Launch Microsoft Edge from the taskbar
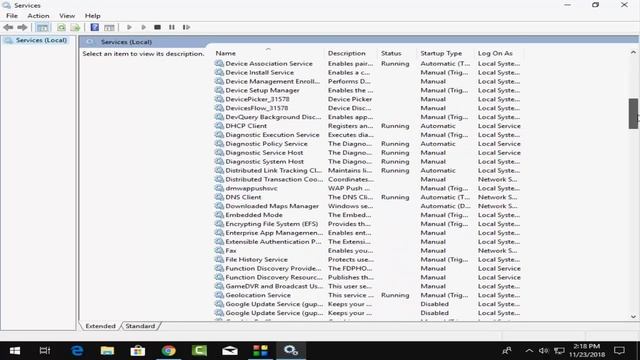This screenshot has height=360, width=640. [x=77, y=351]
